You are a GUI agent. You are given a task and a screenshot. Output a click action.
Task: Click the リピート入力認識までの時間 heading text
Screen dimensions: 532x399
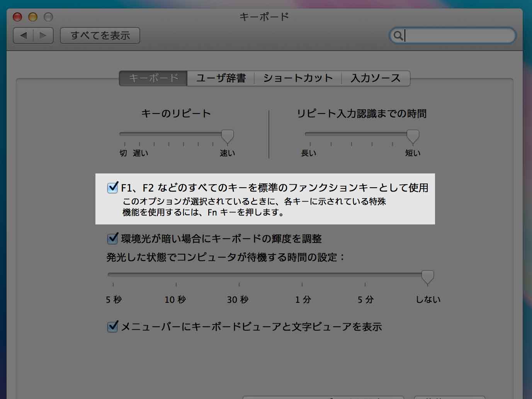(362, 114)
